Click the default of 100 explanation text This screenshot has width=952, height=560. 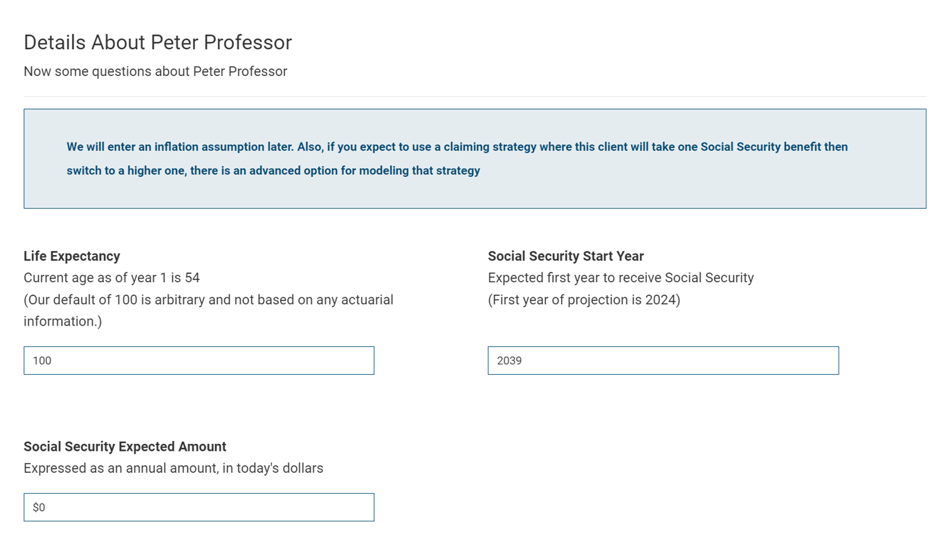[x=208, y=299]
